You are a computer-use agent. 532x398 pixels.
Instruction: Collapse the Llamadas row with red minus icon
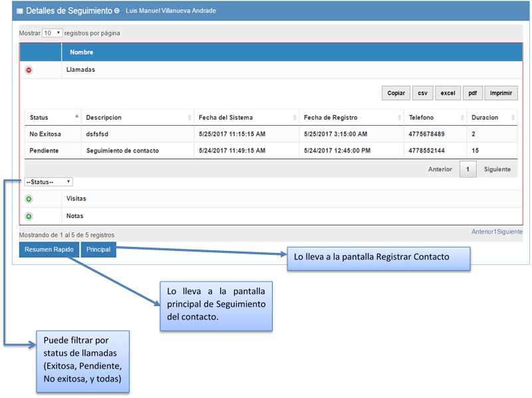tap(29, 70)
